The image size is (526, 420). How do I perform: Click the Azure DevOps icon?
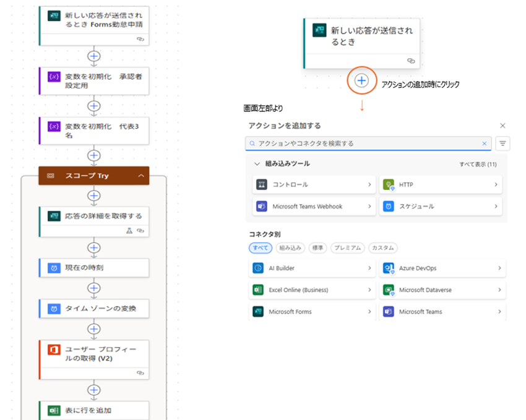[x=389, y=268]
